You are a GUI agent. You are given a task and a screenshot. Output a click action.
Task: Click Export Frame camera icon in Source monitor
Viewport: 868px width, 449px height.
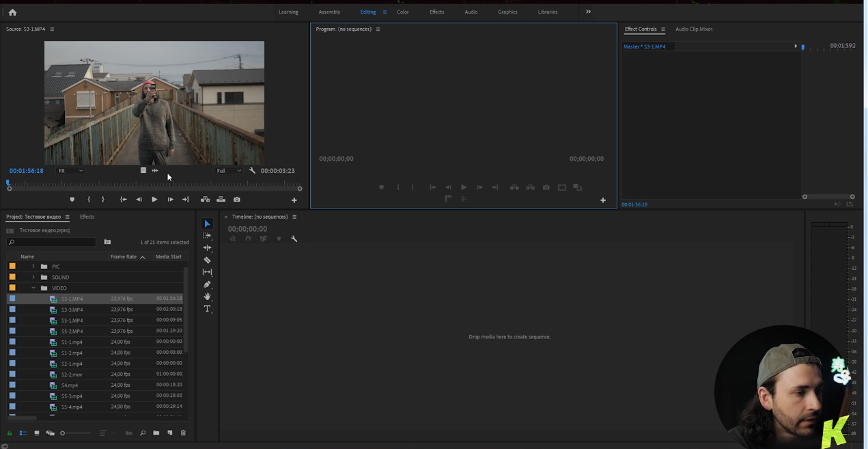pyautogui.click(x=237, y=200)
